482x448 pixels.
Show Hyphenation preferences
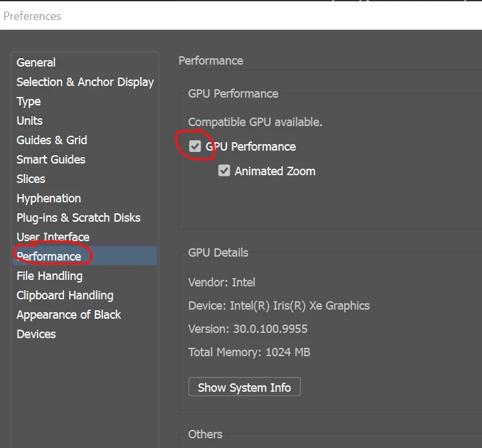(x=49, y=198)
